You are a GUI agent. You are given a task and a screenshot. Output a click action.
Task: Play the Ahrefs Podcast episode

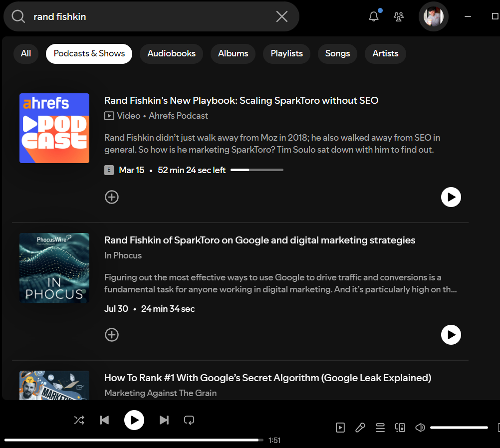(451, 197)
